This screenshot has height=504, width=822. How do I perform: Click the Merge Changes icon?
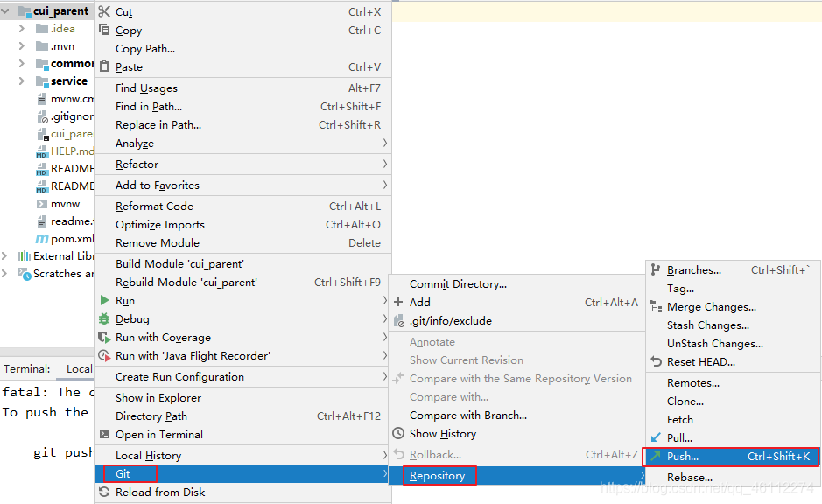(x=656, y=306)
